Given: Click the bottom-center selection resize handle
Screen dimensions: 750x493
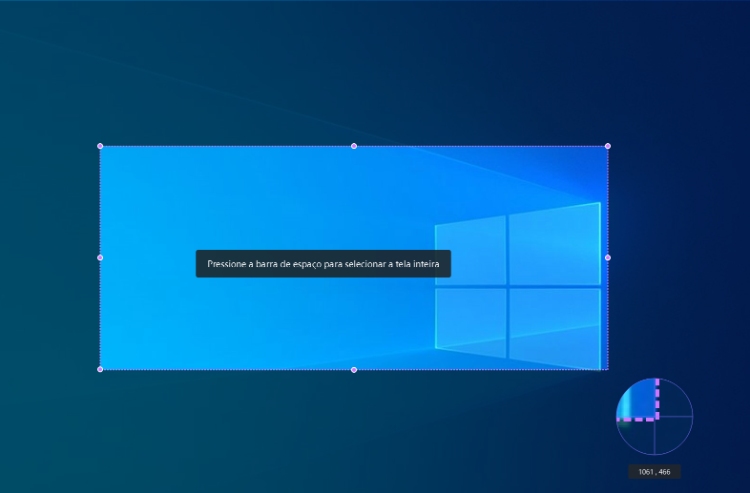Looking at the screenshot, I should pos(353,370).
